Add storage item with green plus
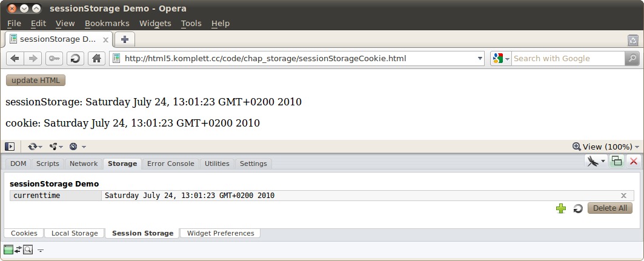 [x=561, y=208]
